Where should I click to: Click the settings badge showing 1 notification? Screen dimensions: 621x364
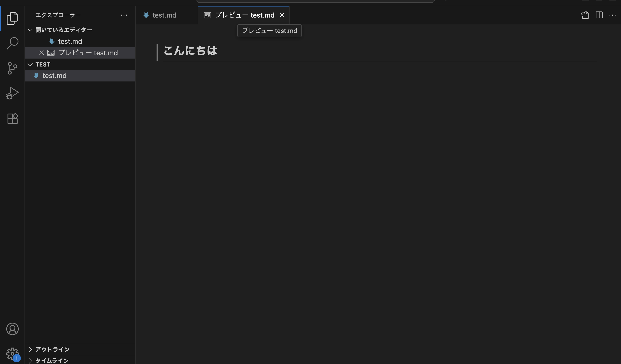[16, 358]
